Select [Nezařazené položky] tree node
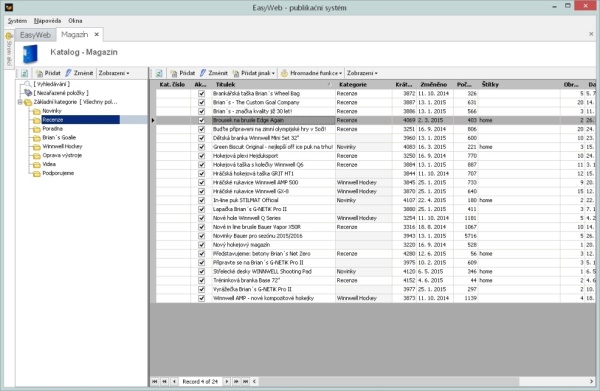Screen dimensions: 600x391 (x=61, y=93)
